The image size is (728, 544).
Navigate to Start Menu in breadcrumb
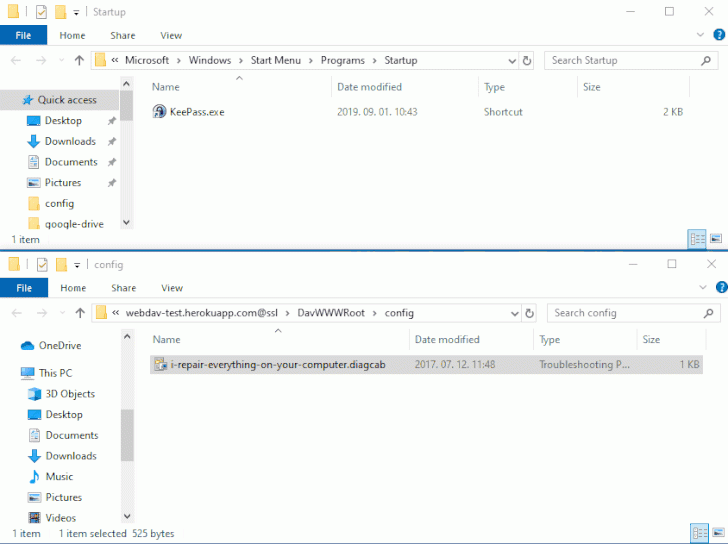point(276,60)
